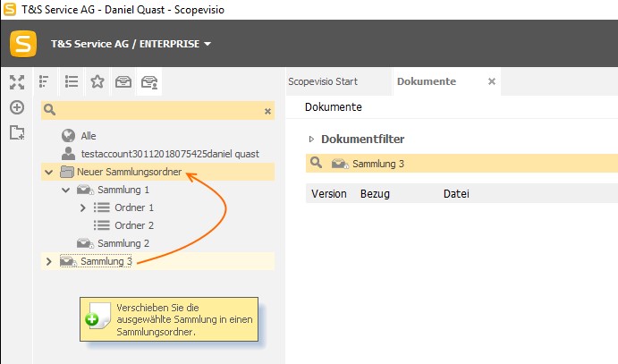Screen dimensions: 618x364
Task: Sort by the Version column header
Action: pos(329,194)
